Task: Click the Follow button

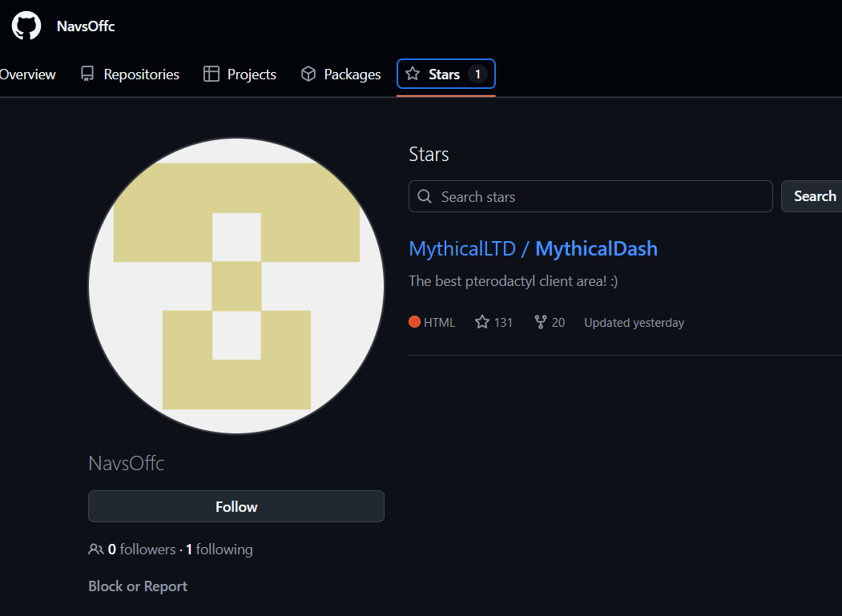Action: [236, 506]
